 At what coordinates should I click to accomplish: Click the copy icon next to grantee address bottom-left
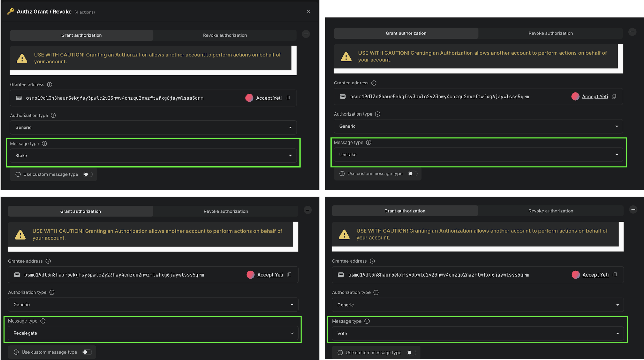click(x=290, y=275)
